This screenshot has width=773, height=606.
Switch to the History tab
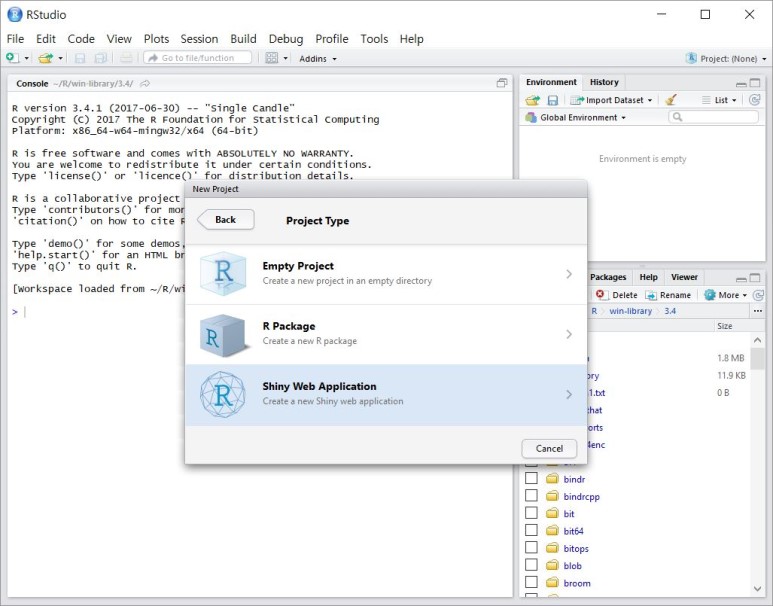tap(604, 82)
